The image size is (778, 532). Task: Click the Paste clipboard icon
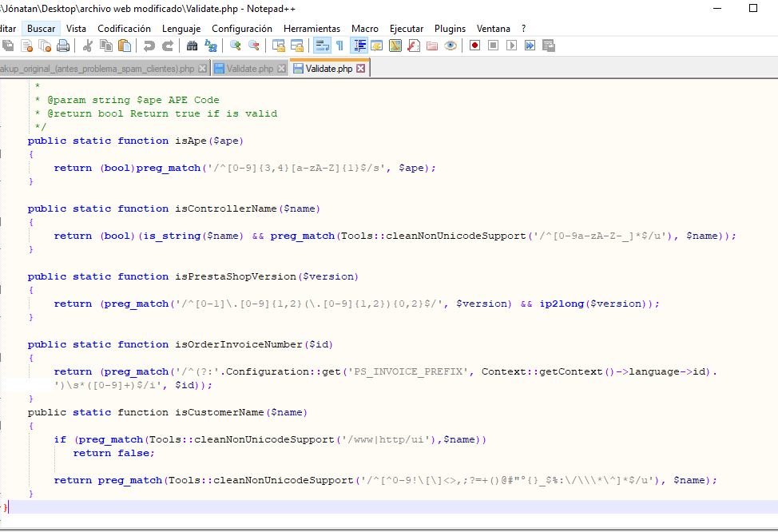[x=125, y=46]
